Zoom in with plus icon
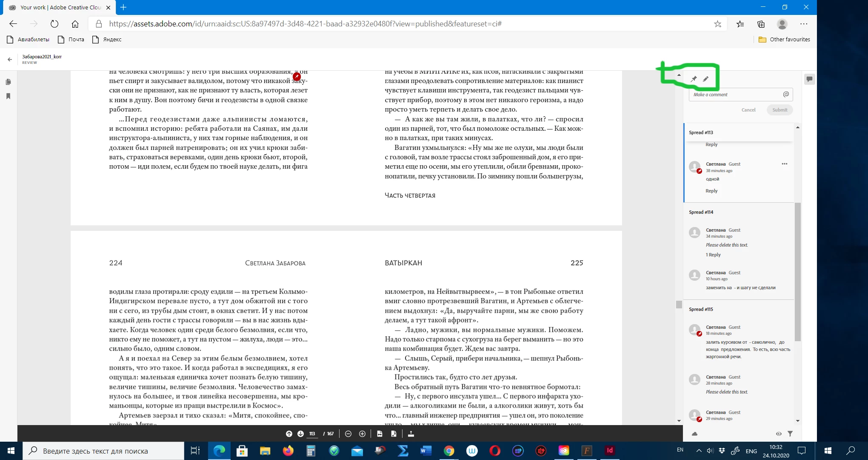Viewport: 868px width, 460px height. click(x=362, y=434)
